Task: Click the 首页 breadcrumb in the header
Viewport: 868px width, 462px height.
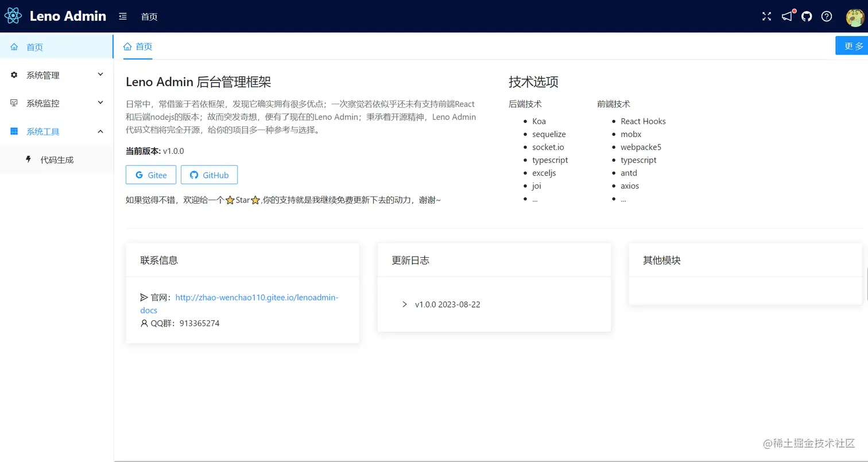Action: point(149,17)
